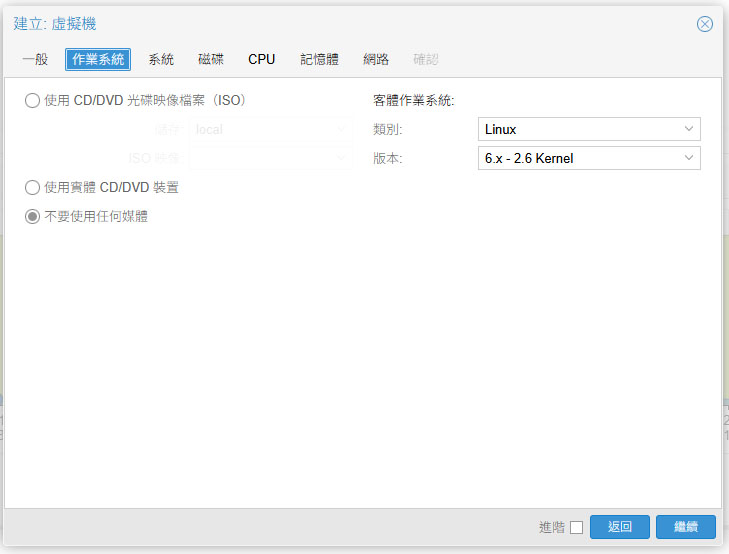Click the 繼續 button

coord(685,527)
